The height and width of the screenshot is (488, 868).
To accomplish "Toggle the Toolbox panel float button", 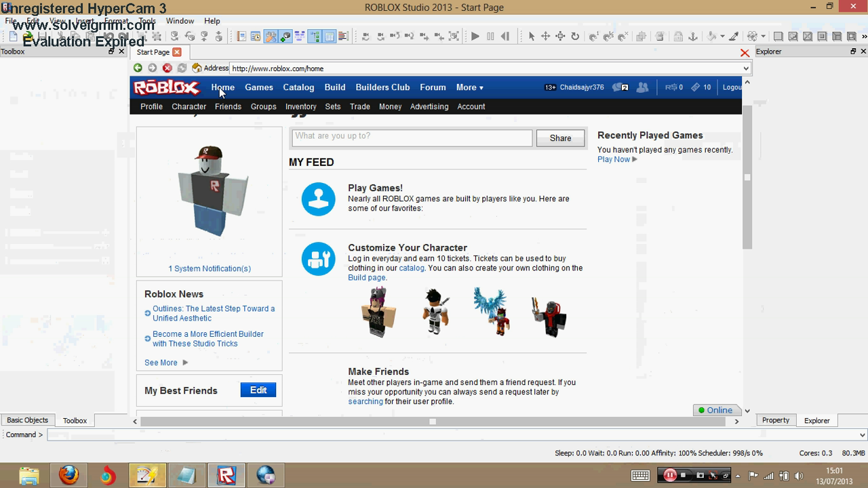I will pos(111,52).
